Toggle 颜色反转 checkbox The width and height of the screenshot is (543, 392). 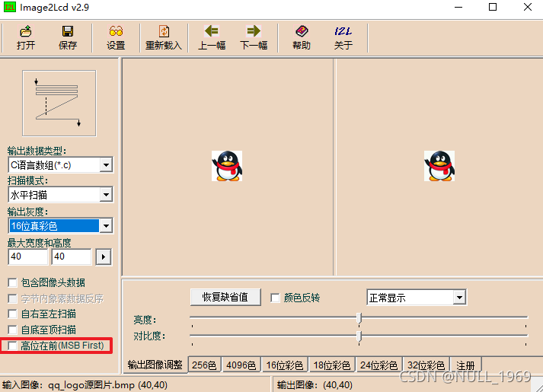point(276,298)
